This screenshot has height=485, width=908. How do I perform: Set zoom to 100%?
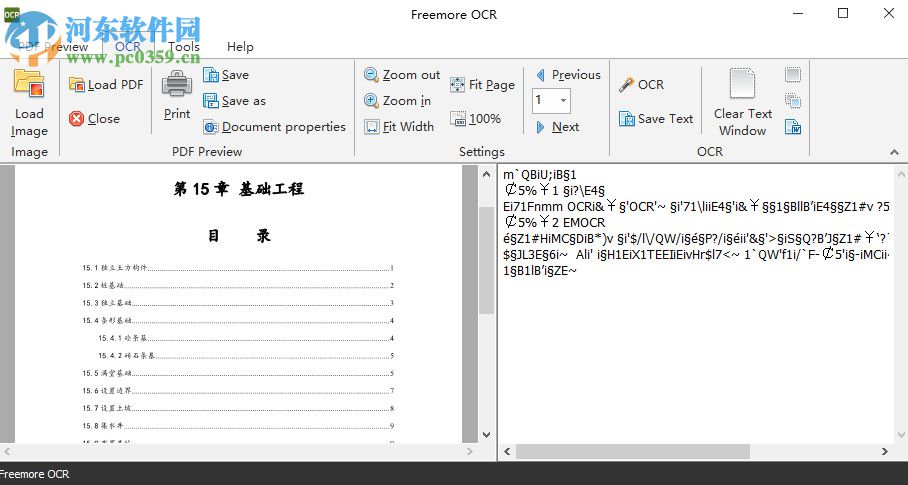(x=475, y=119)
